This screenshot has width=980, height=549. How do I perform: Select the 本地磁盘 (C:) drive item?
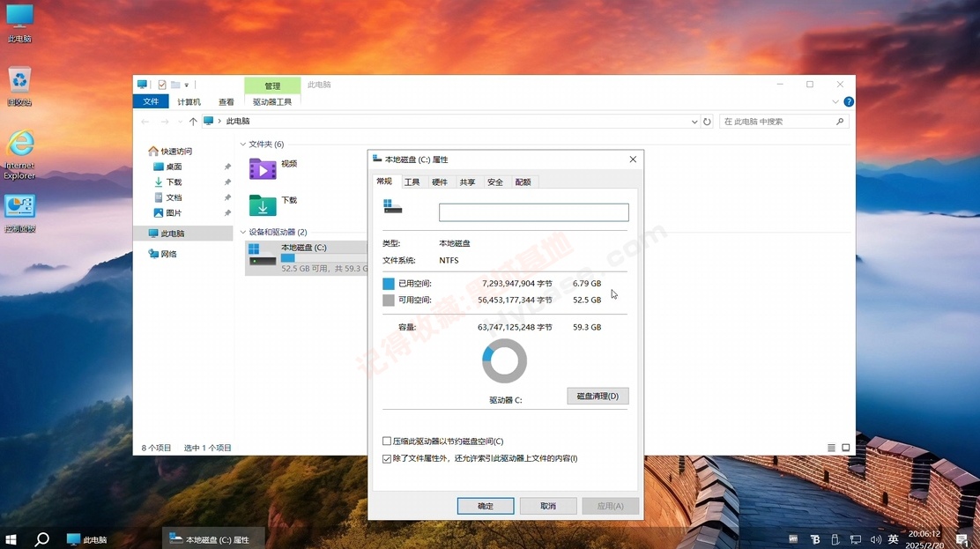(307, 257)
